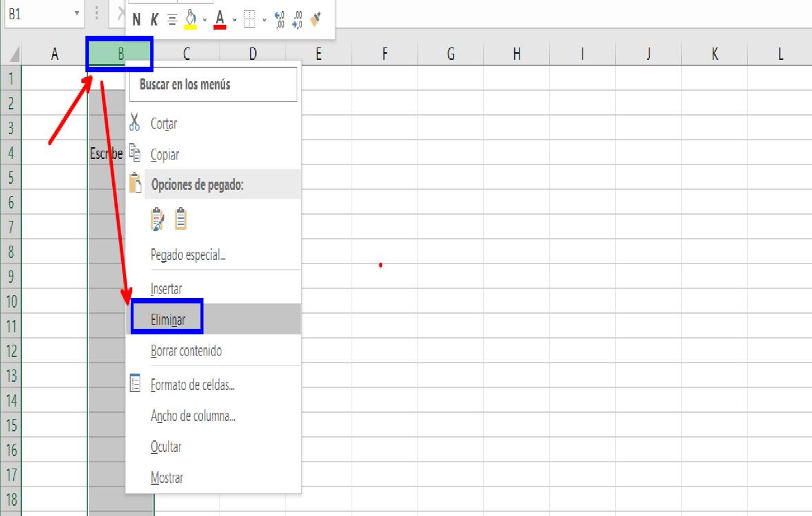Open the fill color dropdown arrow
The height and width of the screenshot is (516, 812).
[204, 19]
